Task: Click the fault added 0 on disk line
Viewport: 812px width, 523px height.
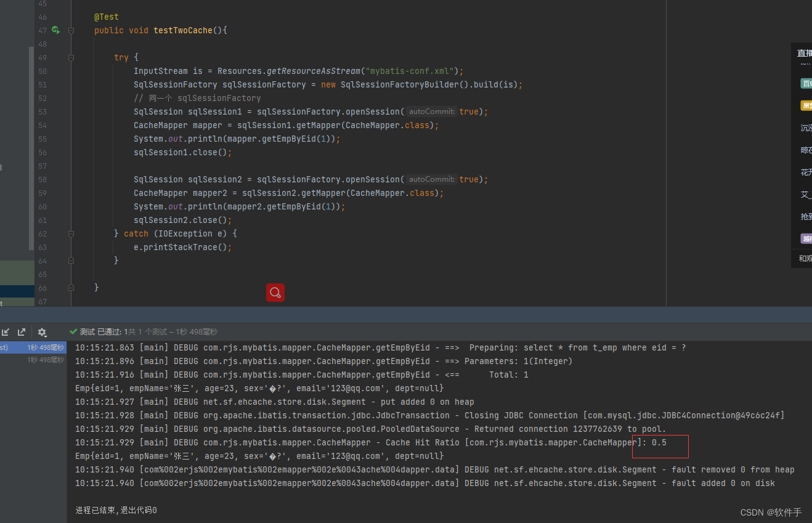Action: point(425,483)
